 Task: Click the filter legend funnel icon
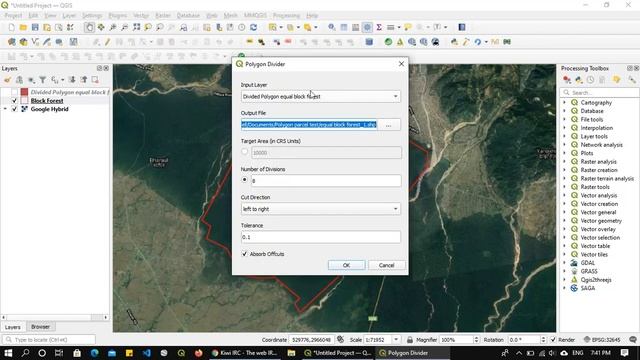click(42, 80)
